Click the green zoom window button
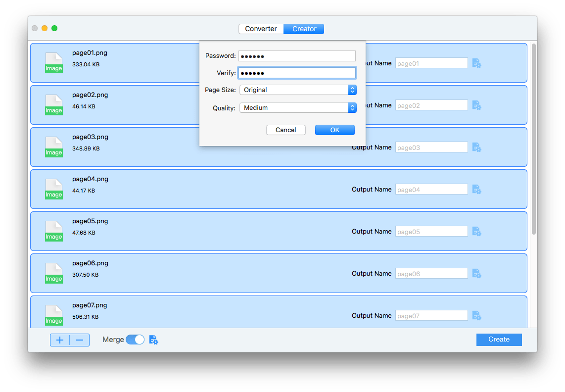The image size is (565, 392). click(54, 28)
